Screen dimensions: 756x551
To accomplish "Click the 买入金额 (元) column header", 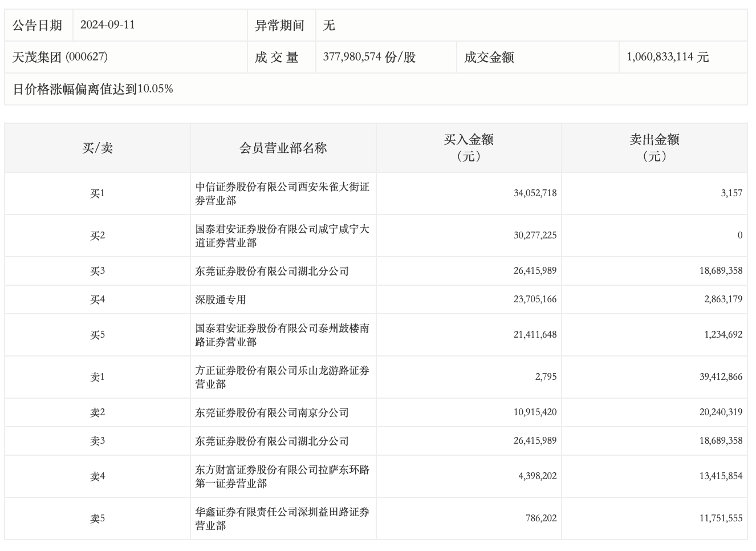I will tap(469, 148).
